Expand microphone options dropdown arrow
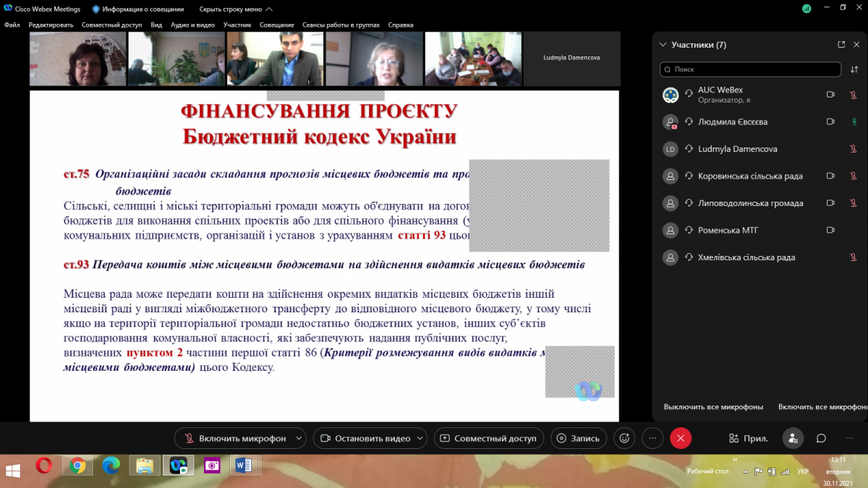 coord(298,438)
